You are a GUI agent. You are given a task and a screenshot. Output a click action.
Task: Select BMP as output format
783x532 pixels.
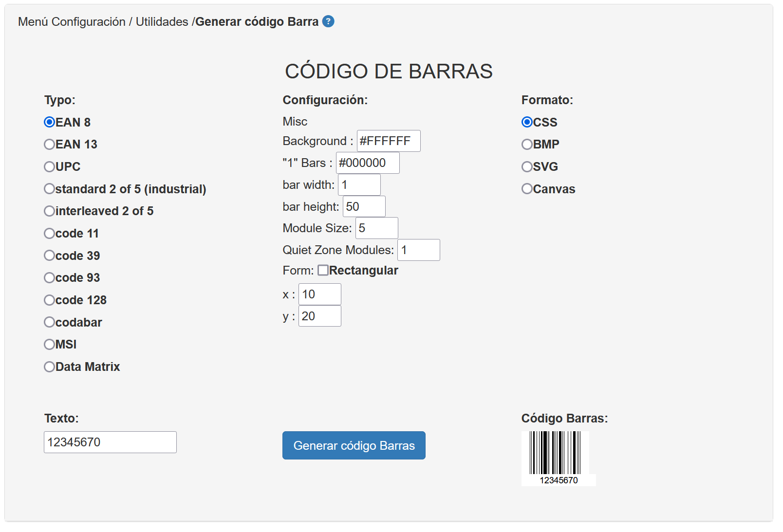[x=527, y=145]
